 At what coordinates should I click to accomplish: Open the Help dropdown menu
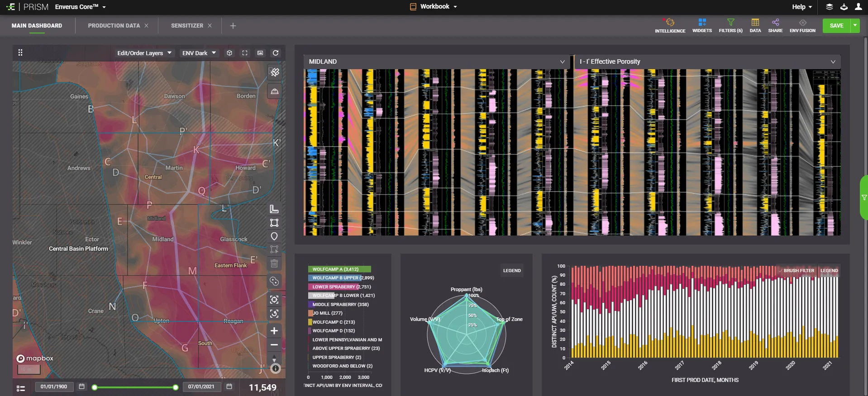tap(802, 7)
